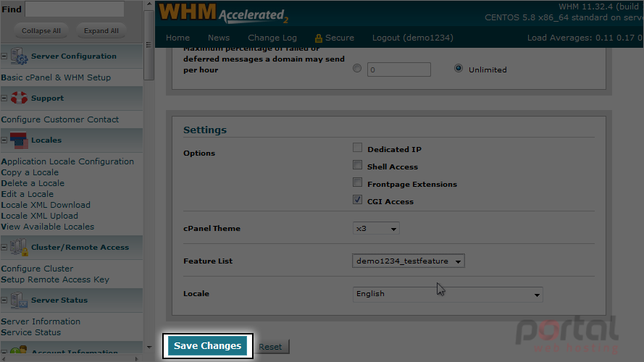Click the WHM Accelerated logo

223,14
